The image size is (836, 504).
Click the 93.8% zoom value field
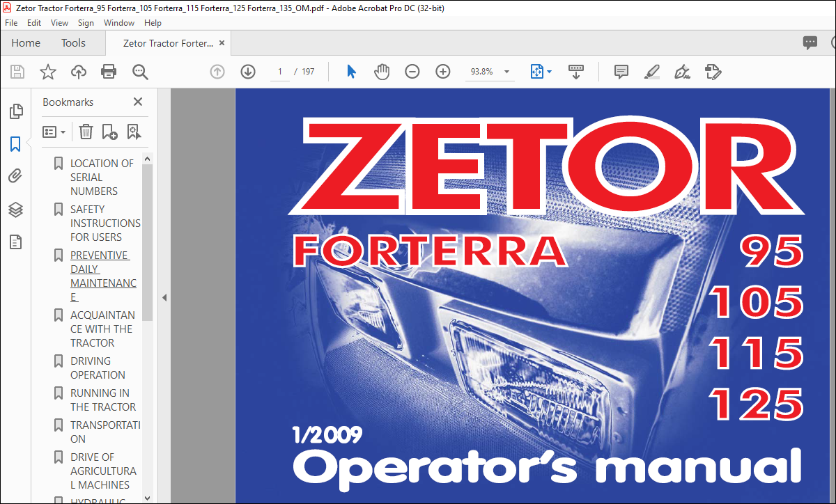coord(481,72)
